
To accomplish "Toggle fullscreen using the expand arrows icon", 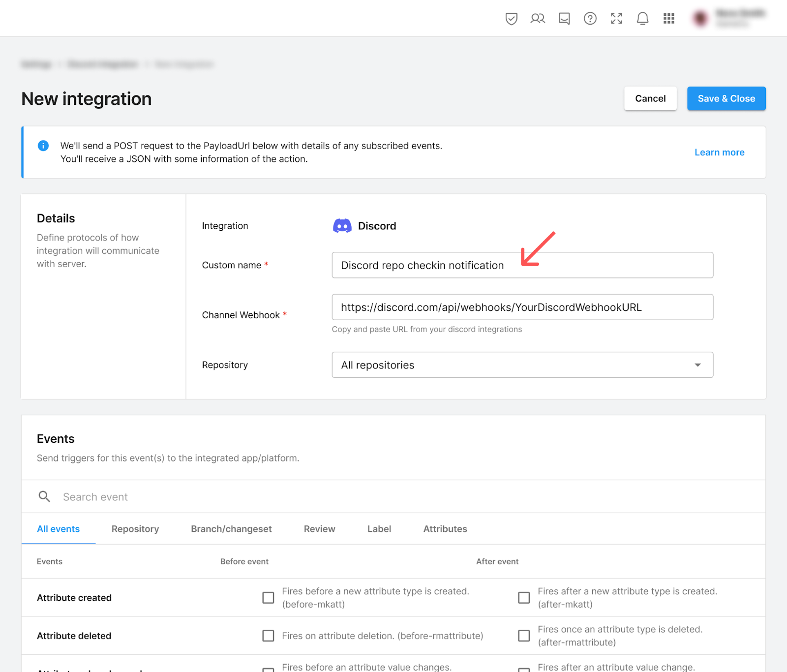I will pyautogui.click(x=616, y=19).
